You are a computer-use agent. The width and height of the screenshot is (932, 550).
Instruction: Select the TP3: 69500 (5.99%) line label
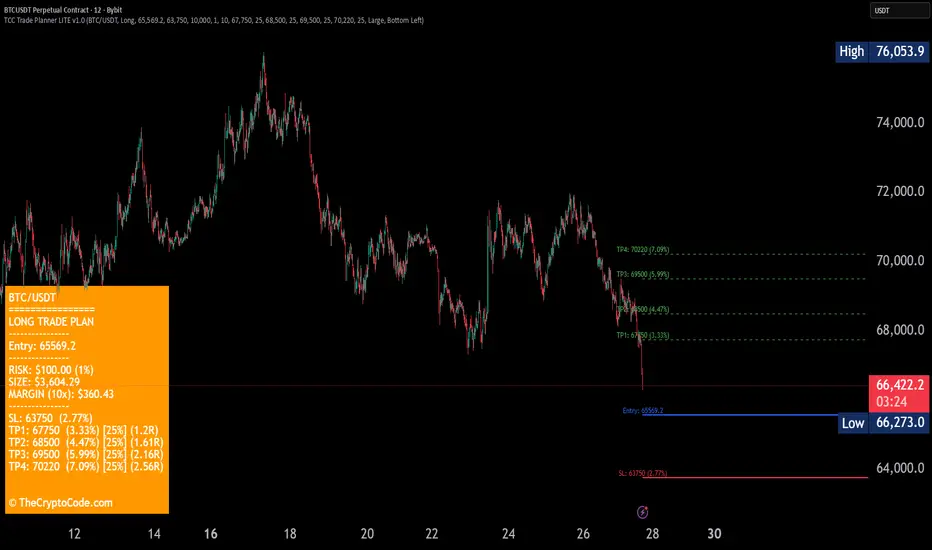643,275
